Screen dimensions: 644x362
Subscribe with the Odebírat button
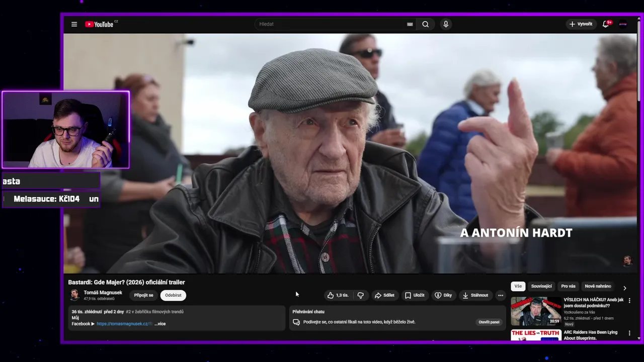(x=173, y=295)
